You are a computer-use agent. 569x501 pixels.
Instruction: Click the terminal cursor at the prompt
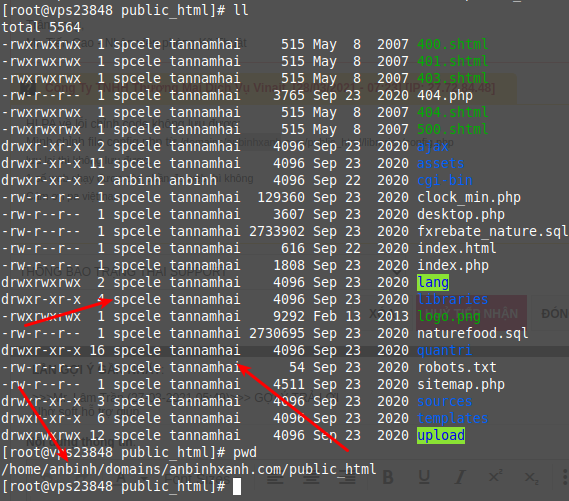point(237,486)
